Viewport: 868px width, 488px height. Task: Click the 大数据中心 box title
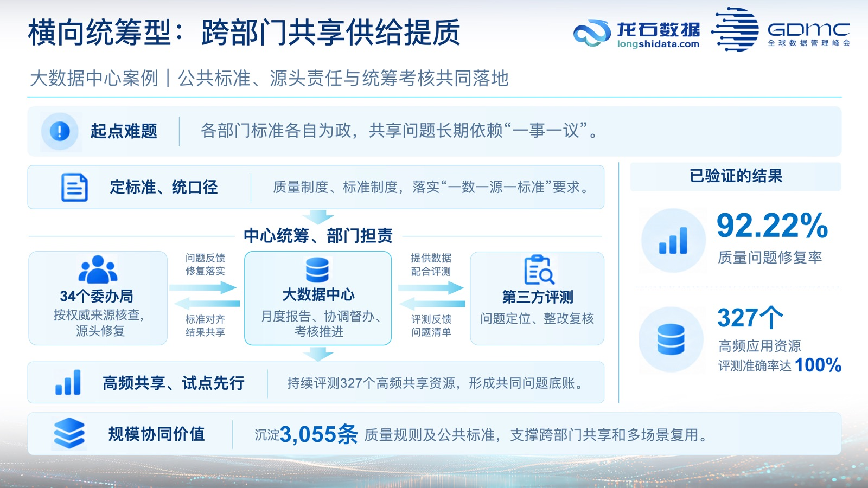pyautogui.click(x=318, y=294)
